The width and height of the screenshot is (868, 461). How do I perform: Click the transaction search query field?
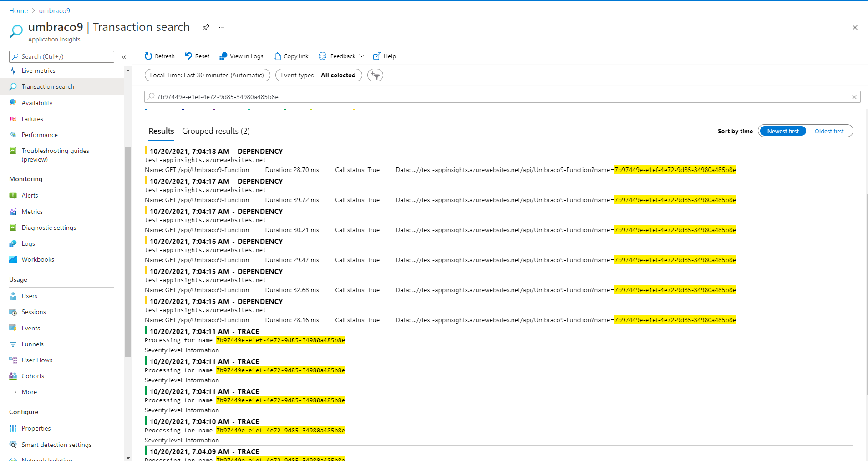pos(503,97)
